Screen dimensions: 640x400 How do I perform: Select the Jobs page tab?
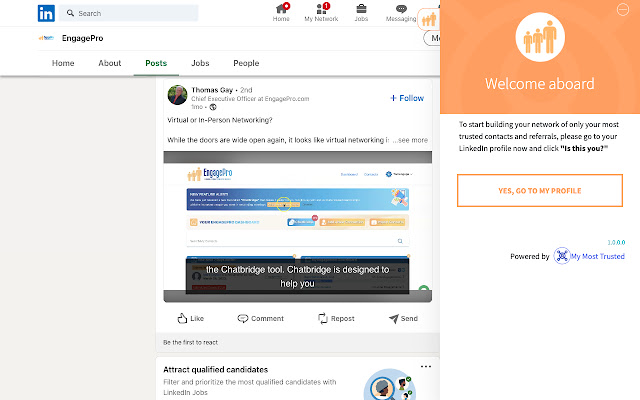point(200,63)
